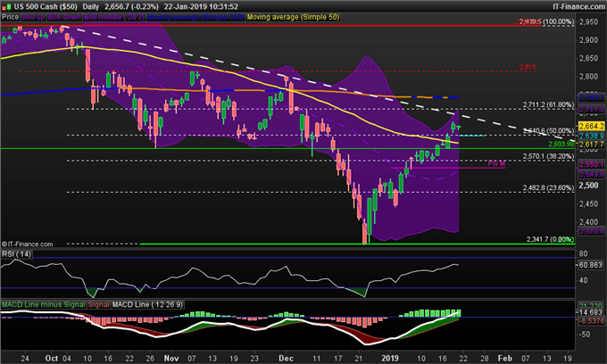Click the Daily timeframe label
Viewport: 607px width, 364px height.
coord(90,6)
